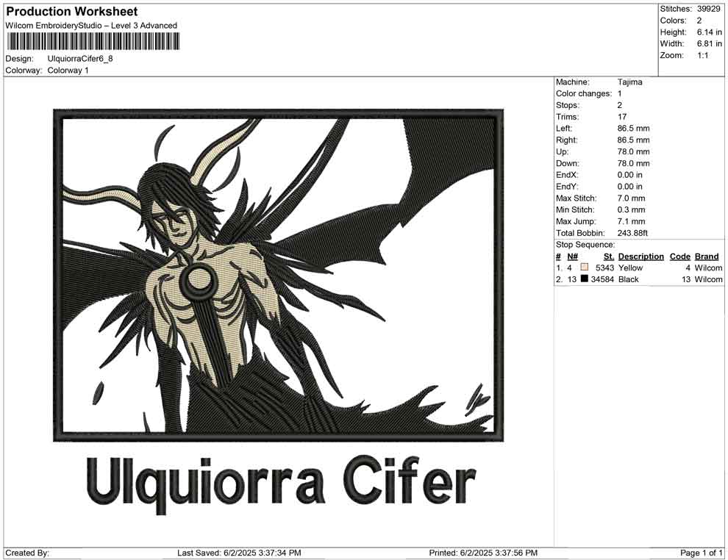Click the Width value '6.81 in'

click(710, 43)
